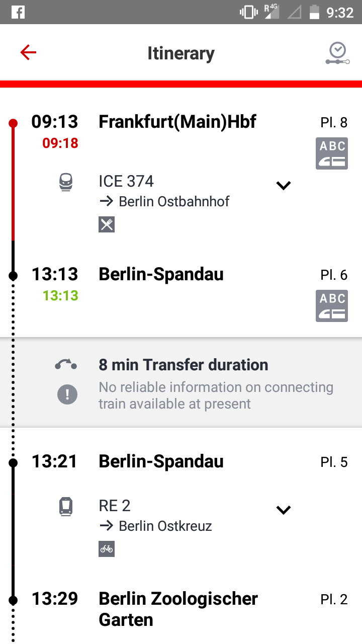Select Berlin-Spandau departure stop at 13:21
The height and width of the screenshot is (644, 362).
161,461
